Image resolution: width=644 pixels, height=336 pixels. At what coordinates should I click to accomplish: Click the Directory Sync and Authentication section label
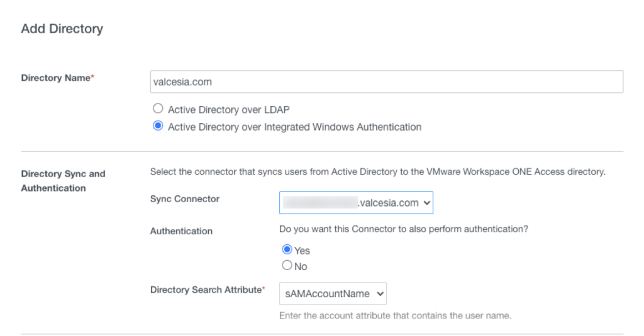coord(63,181)
